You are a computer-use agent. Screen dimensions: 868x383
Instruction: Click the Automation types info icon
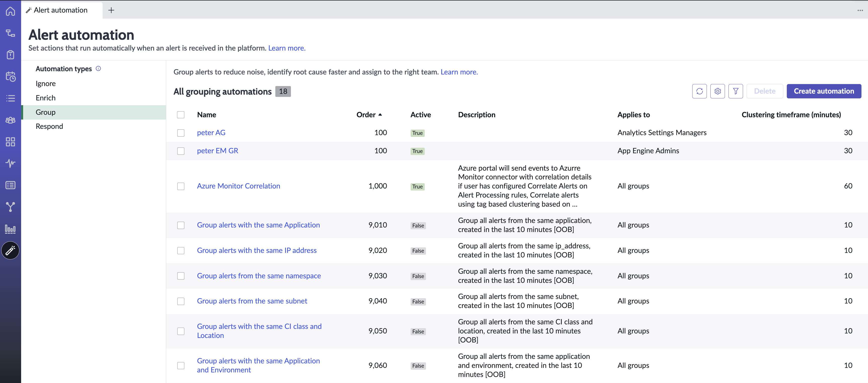coord(98,68)
